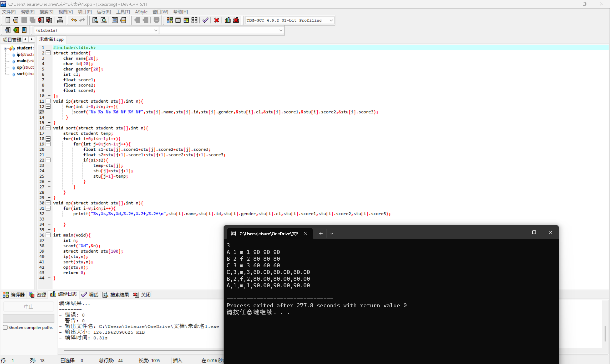Stop execution using the red X icon
This screenshot has width=610, height=364.
point(216,20)
